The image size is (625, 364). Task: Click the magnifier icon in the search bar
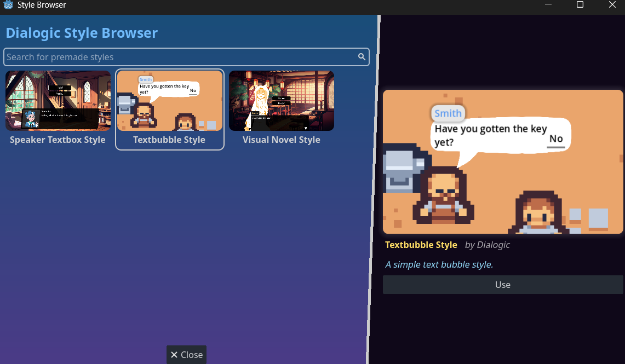(x=362, y=57)
